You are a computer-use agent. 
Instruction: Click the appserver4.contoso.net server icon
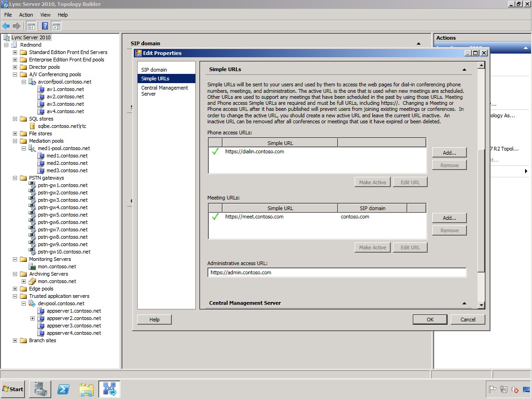point(41,333)
